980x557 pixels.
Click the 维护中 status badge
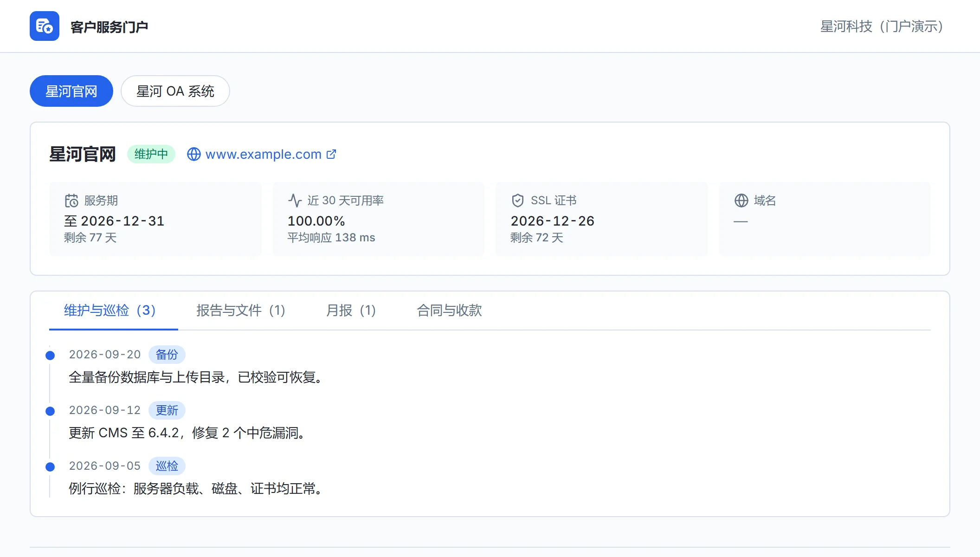click(x=151, y=154)
